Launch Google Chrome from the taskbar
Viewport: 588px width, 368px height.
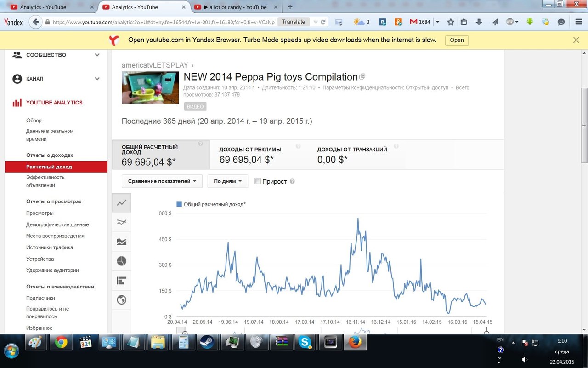pos(61,342)
